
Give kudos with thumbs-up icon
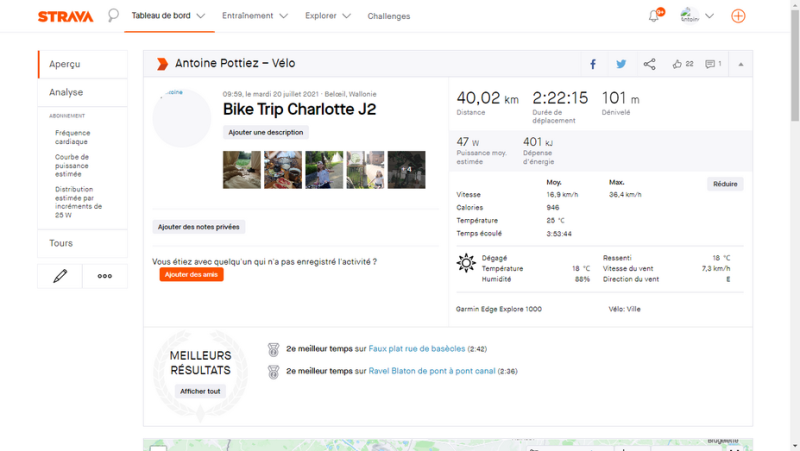tap(678, 64)
